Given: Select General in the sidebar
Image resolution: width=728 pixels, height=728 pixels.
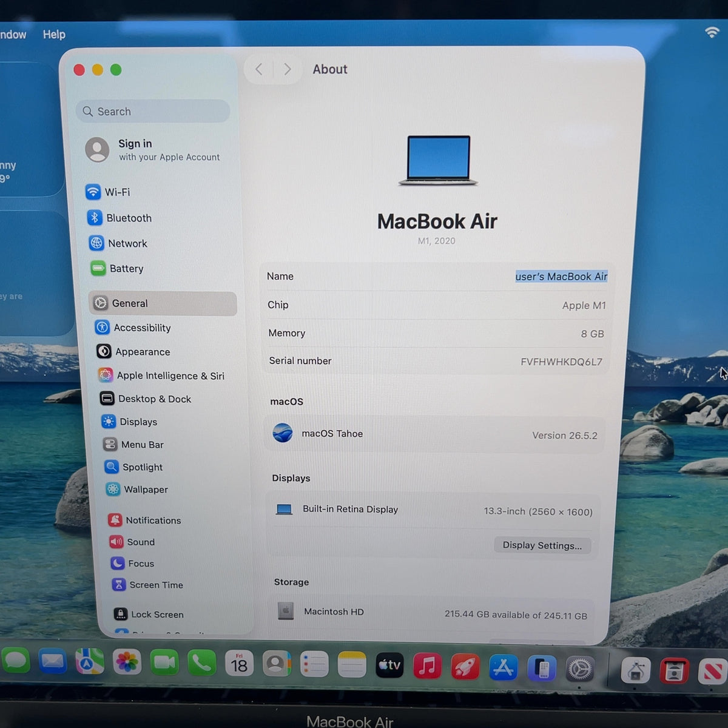Looking at the screenshot, I should [163, 303].
